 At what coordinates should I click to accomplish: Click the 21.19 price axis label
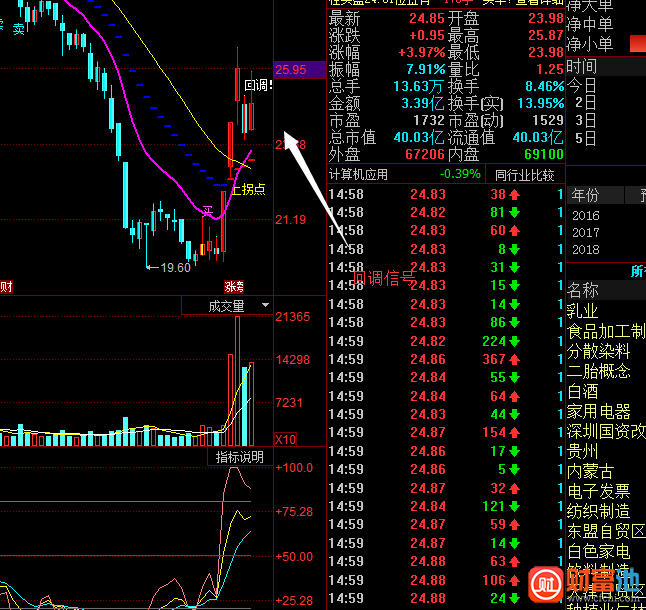coord(291,220)
